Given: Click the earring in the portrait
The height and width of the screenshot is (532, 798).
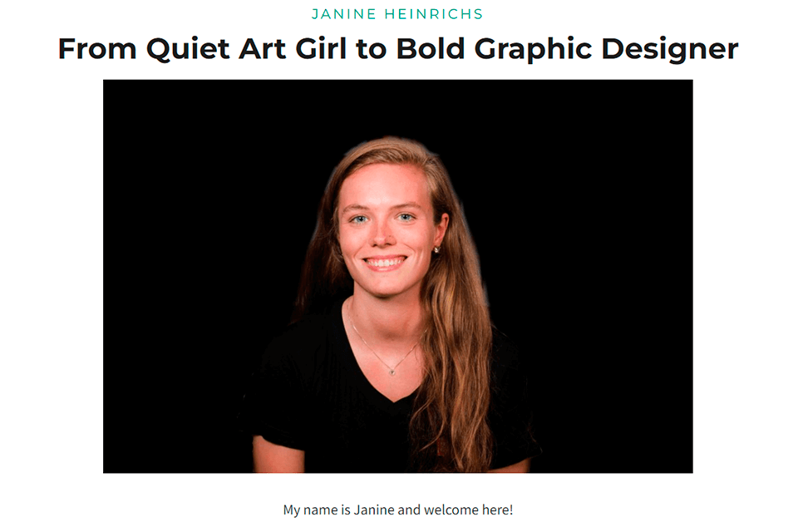Looking at the screenshot, I should 436,249.
